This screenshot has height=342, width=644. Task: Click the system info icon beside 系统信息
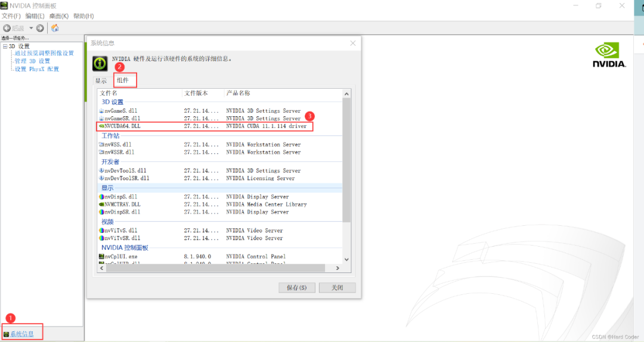point(6,334)
